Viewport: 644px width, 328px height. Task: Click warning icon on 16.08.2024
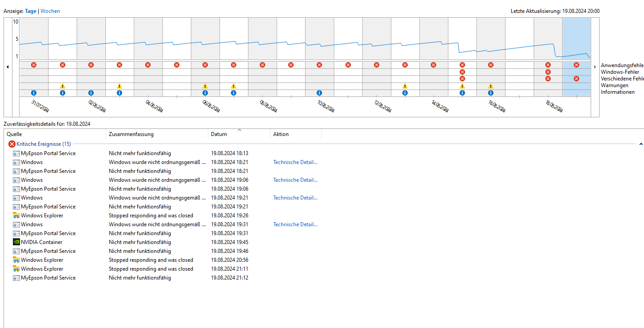click(x=491, y=86)
